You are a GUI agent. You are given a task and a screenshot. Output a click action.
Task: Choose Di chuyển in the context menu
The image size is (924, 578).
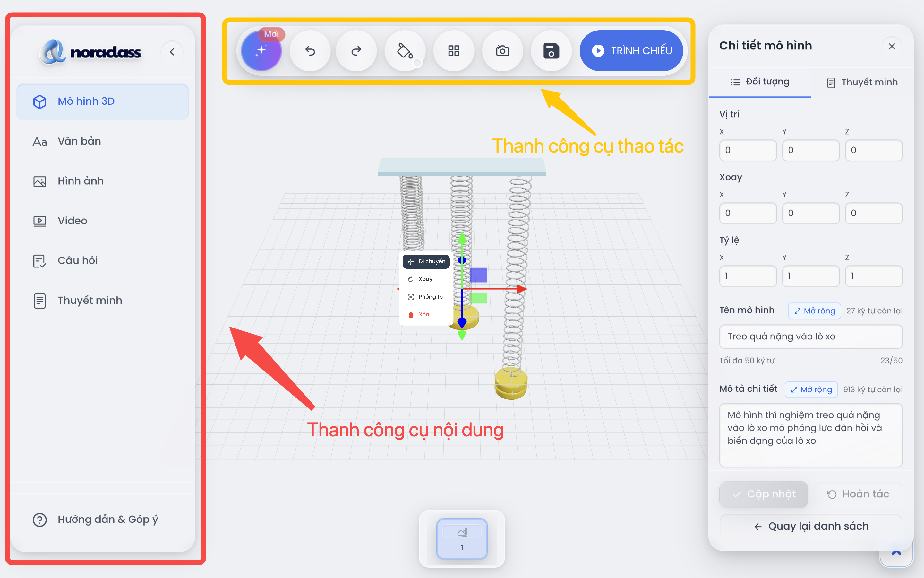point(426,261)
